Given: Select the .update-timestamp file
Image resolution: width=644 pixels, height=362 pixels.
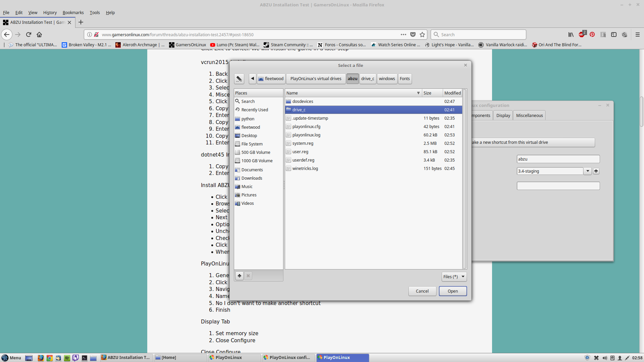Looking at the screenshot, I should click(374, 118).
